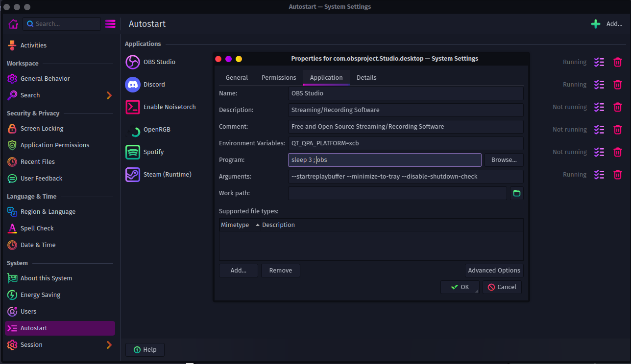
Task: Select the OBS Studio icon in Applications
Action: pyautogui.click(x=133, y=62)
